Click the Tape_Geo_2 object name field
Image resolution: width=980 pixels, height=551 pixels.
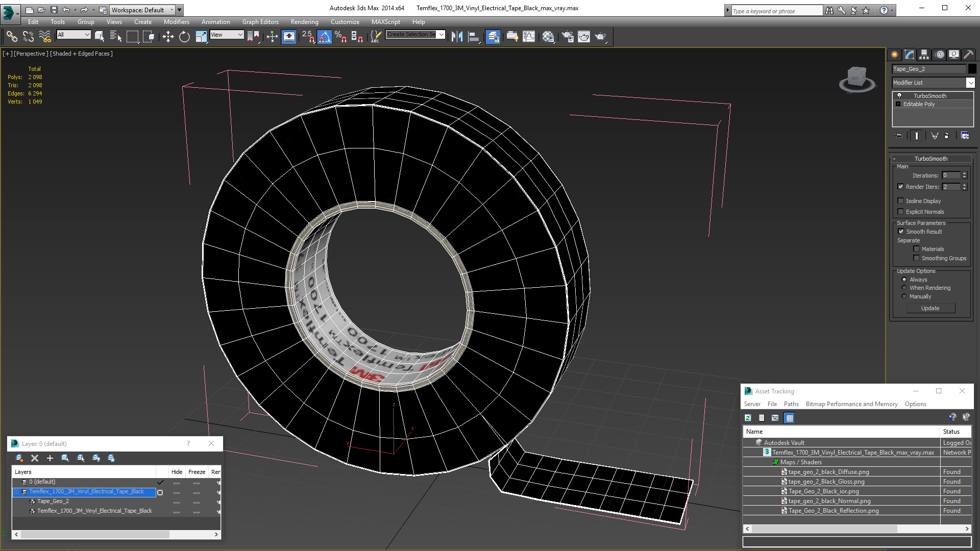pyautogui.click(x=929, y=69)
